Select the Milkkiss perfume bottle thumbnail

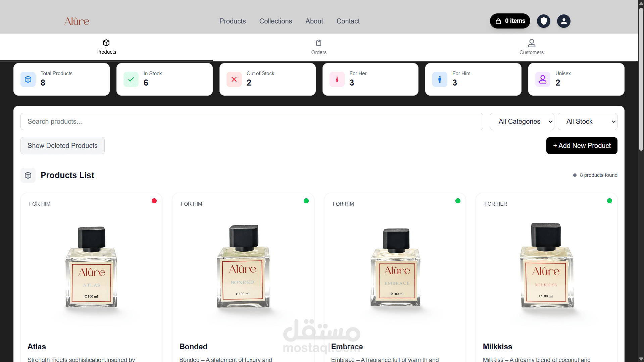[546, 265]
